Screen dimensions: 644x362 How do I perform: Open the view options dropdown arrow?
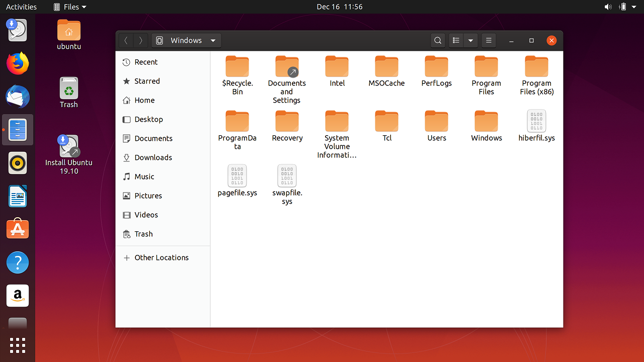[x=470, y=41]
